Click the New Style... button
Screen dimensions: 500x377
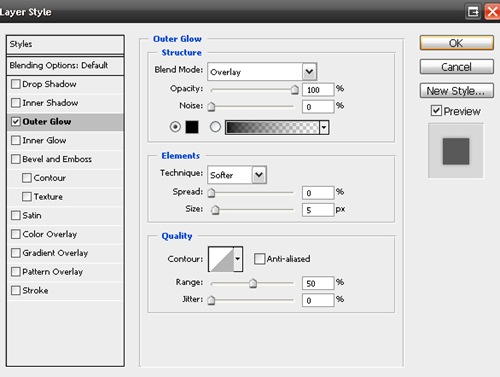click(x=457, y=90)
